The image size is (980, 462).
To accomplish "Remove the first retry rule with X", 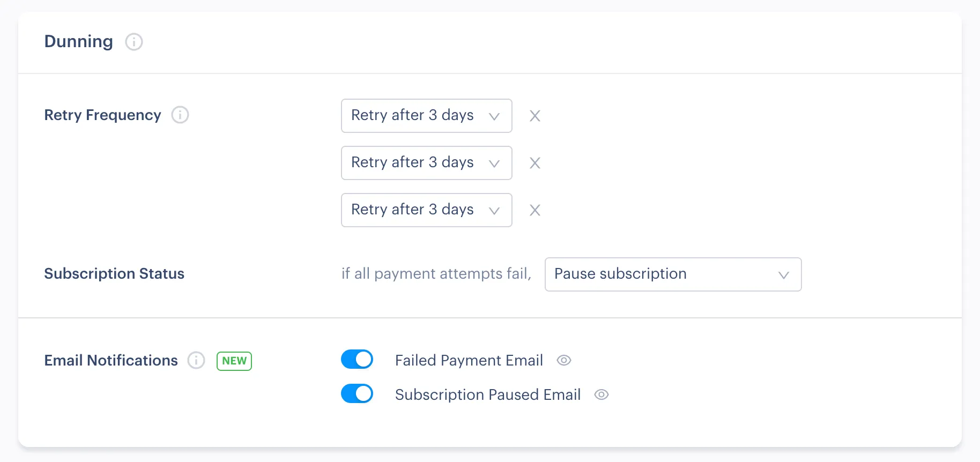I will (x=534, y=116).
